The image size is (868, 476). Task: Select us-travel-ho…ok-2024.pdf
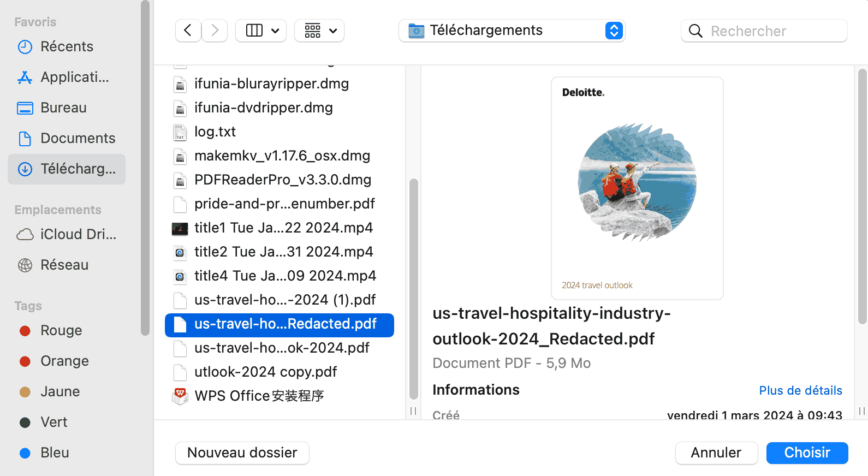coord(280,348)
